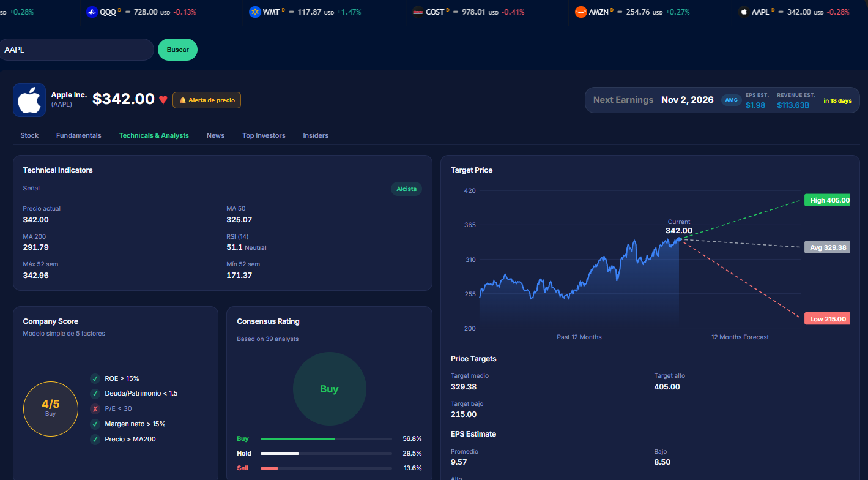Click the green Buy consensus circle
This screenshot has width=868, height=480.
[x=330, y=389]
